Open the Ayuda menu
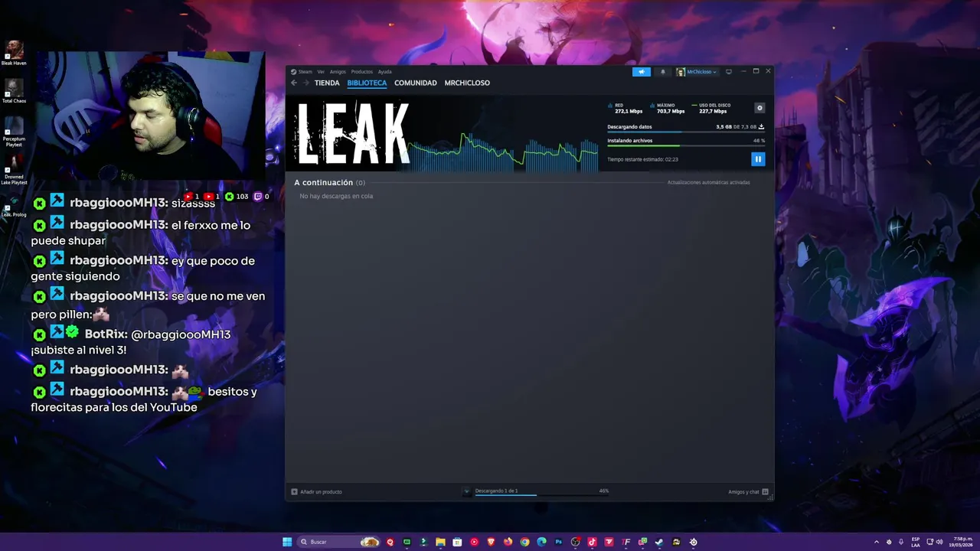980x551 pixels. (384, 72)
